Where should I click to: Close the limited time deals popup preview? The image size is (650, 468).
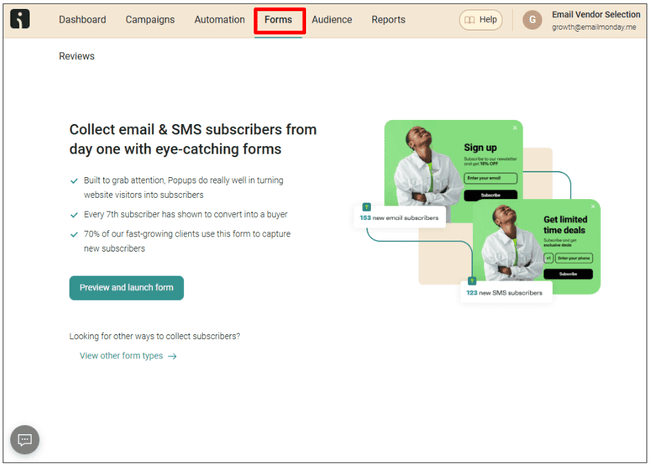coord(593,206)
